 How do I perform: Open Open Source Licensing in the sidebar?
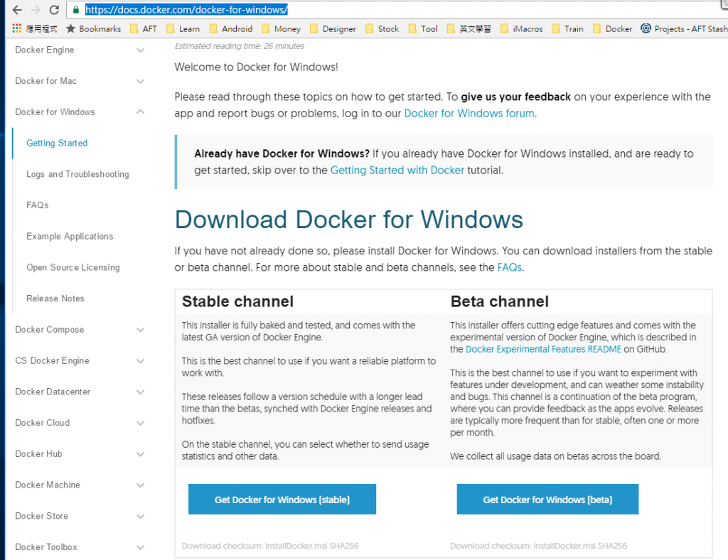(73, 267)
